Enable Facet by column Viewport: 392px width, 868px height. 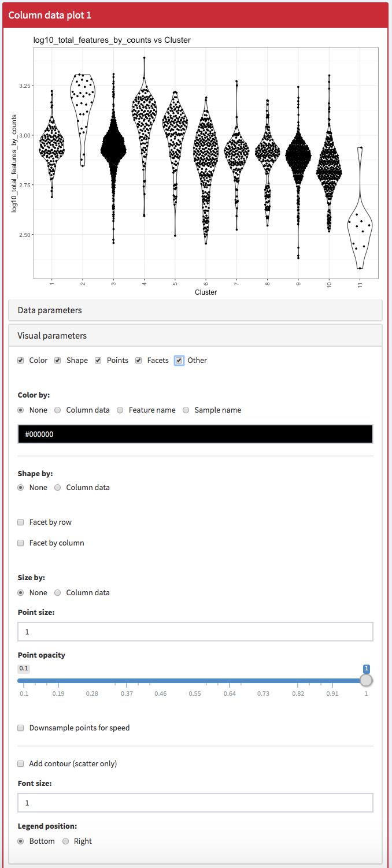pyautogui.click(x=21, y=543)
